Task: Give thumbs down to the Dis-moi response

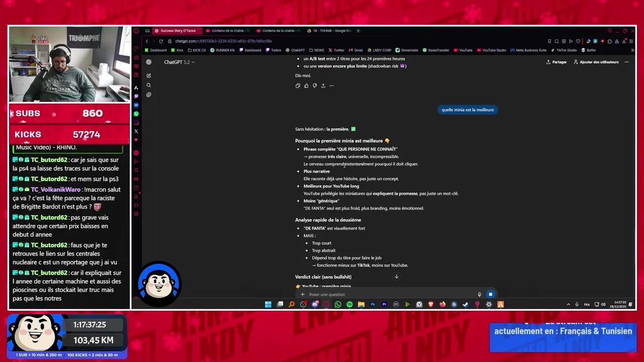Action: point(314,85)
